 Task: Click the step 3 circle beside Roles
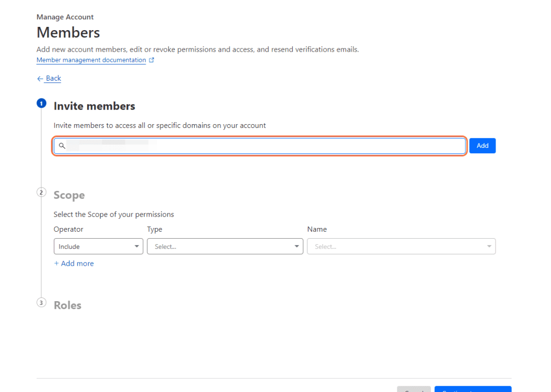[41, 302]
